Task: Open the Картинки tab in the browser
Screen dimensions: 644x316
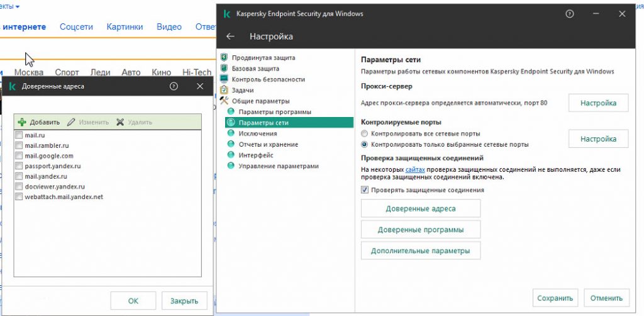Action: pos(125,26)
